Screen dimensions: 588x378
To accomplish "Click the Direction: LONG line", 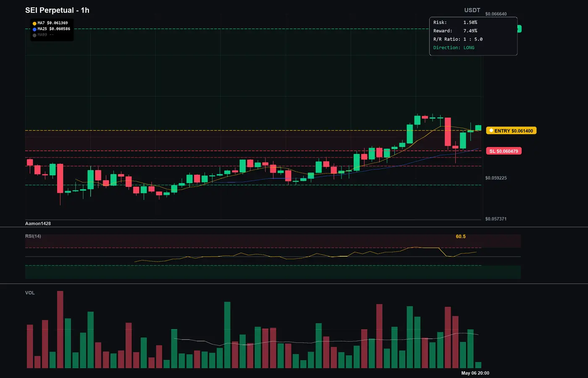I will coord(454,47).
